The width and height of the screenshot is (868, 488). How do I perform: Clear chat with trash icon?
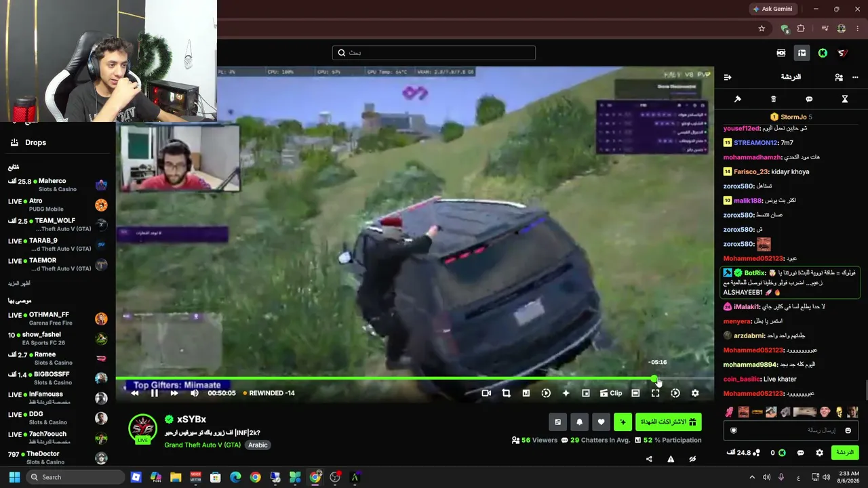click(x=773, y=99)
